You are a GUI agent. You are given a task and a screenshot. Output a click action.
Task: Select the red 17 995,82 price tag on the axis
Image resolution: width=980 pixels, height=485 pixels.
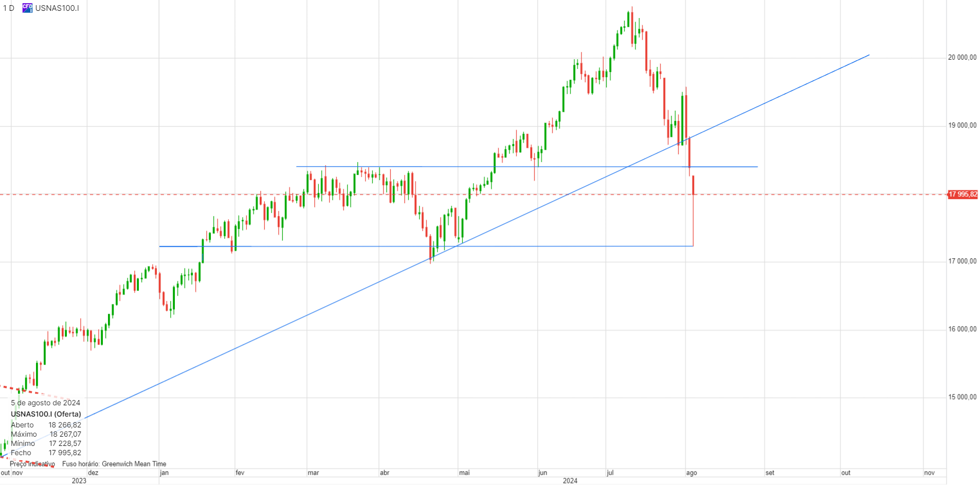963,194
